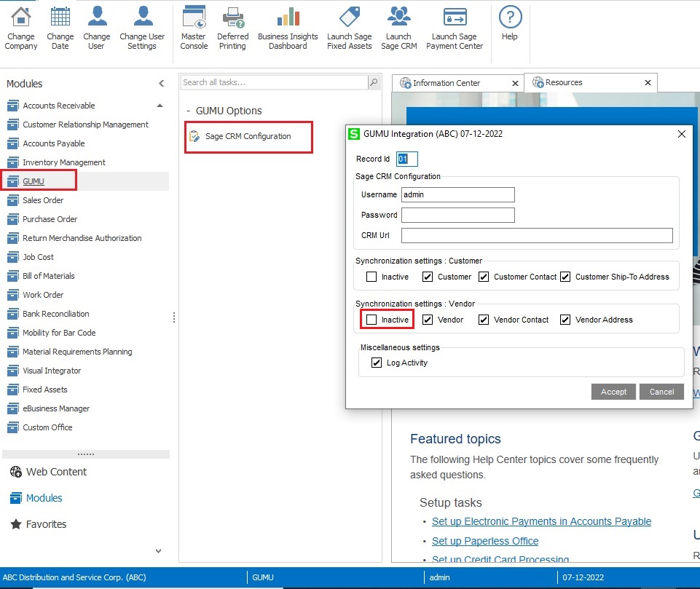700x589 pixels.
Task: Enable the Vendor Inactive checkbox
Action: click(371, 320)
